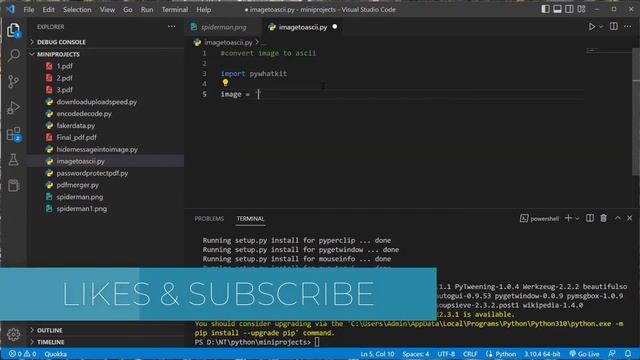Screen dimensions: 640x360
Task: Split the terminal panel
Action: click(x=590, y=218)
